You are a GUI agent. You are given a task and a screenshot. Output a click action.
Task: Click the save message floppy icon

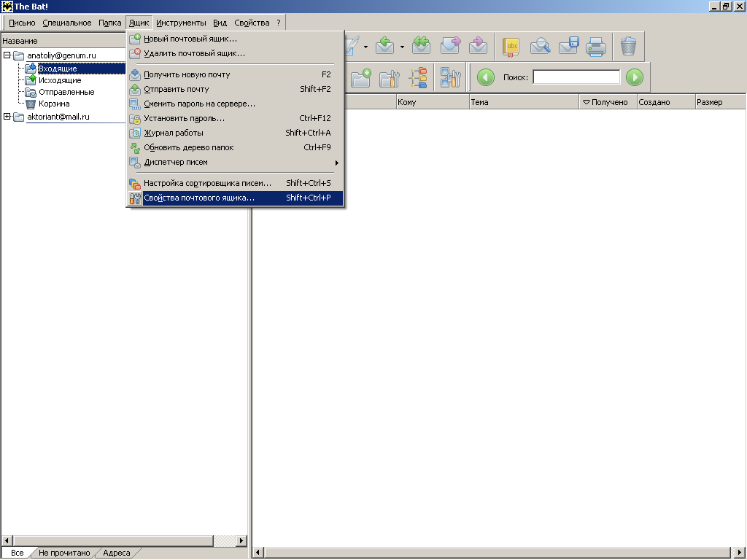(568, 47)
